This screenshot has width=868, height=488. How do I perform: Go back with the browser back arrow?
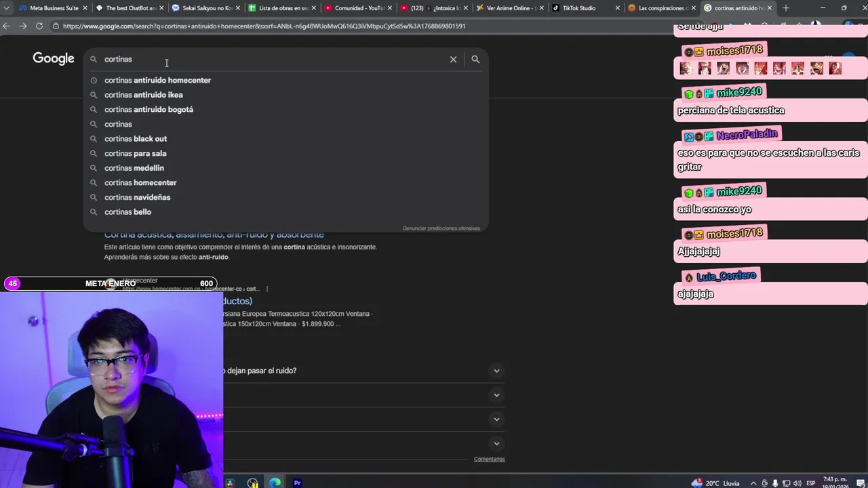[6, 26]
